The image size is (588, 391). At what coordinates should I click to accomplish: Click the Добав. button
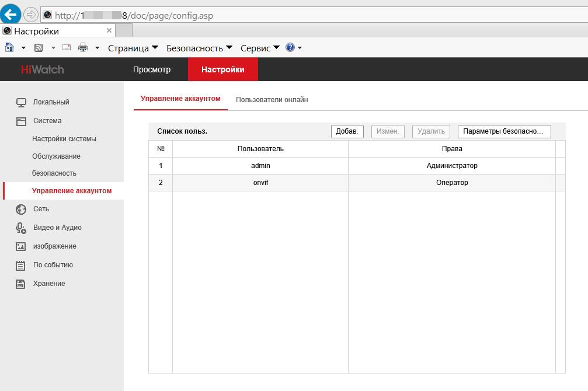click(x=347, y=131)
